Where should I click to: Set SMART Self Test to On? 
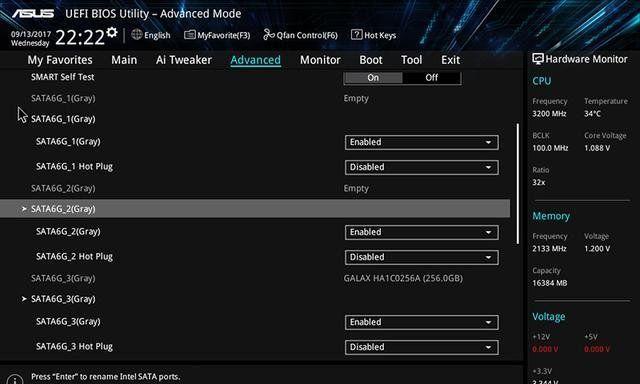tap(373, 78)
